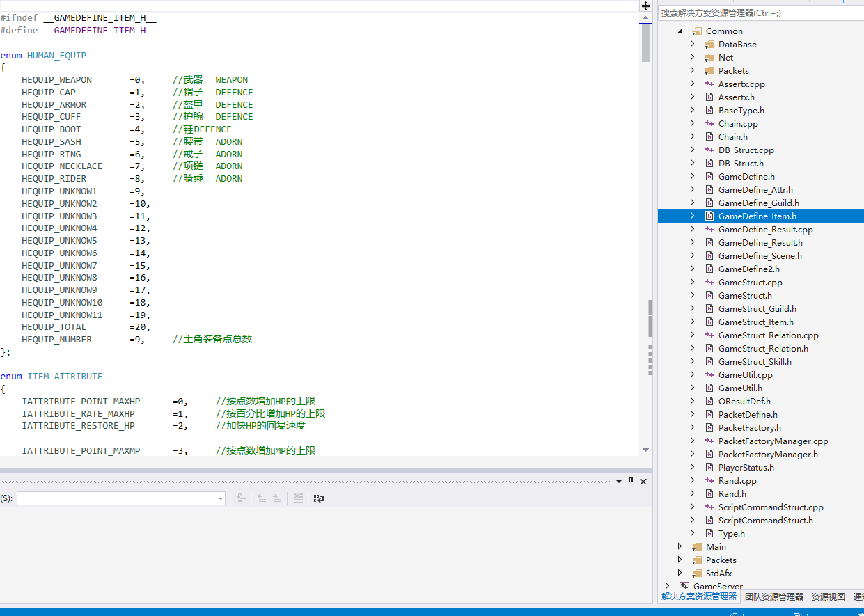This screenshot has height=616, width=864.
Task: Click the GameUtil.cpp file icon
Action: (x=709, y=375)
